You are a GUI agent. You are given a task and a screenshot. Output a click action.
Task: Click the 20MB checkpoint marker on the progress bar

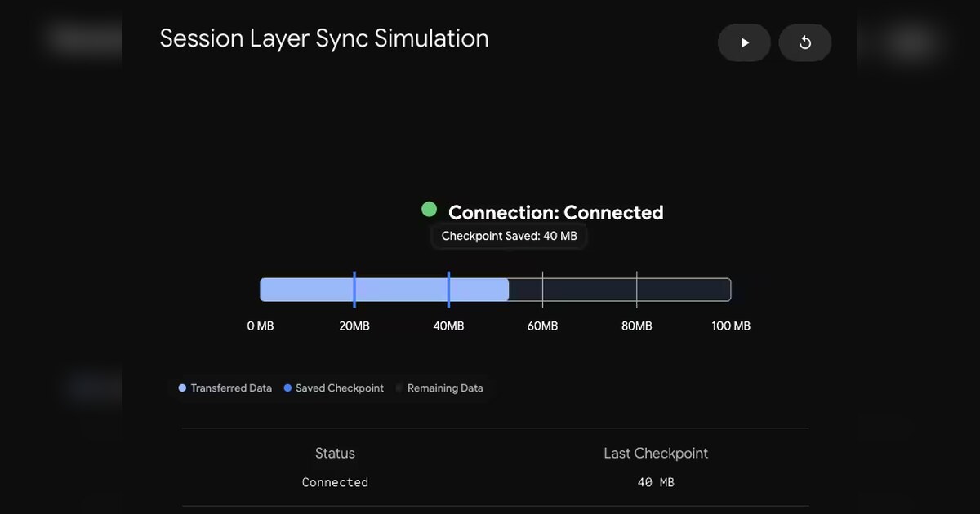(x=354, y=290)
